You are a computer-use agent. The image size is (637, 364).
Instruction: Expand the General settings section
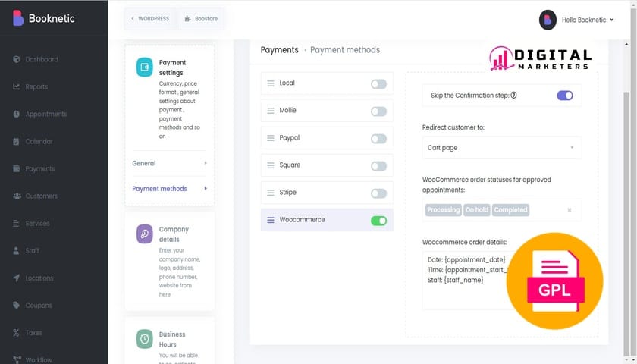pyautogui.click(x=169, y=163)
